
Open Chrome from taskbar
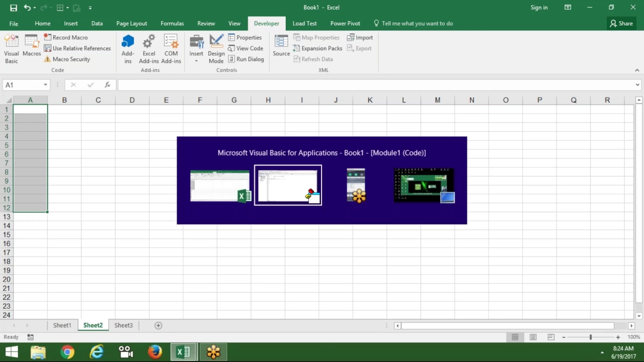(67, 352)
